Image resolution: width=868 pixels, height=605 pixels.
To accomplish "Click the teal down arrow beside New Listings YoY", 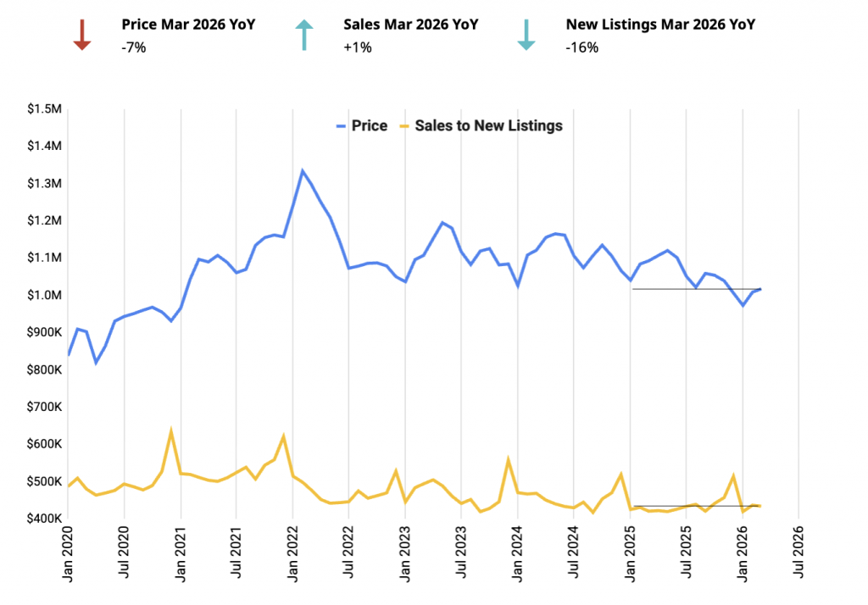I will click(x=526, y=35).
